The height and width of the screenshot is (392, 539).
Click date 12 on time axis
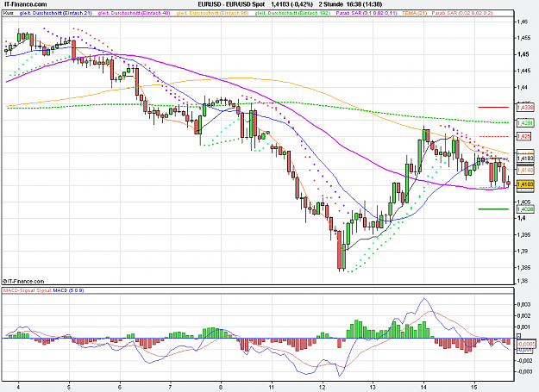pyautogui.click(x=323, y=387)
